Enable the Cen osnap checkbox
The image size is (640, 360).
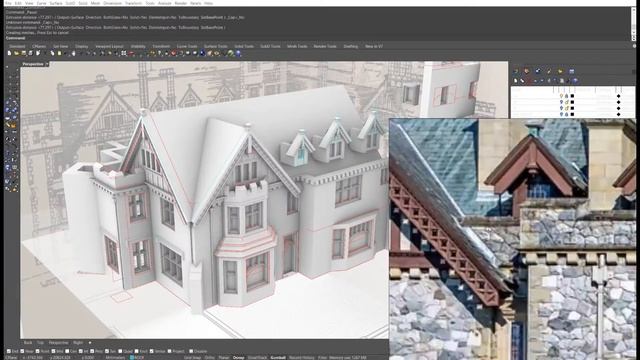(67, 351)
